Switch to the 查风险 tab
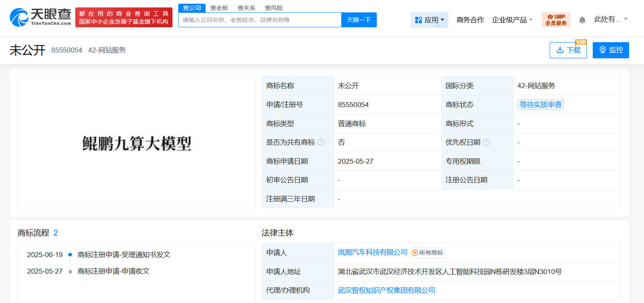Viewport: 644px width, 303px height. coord(273,8)
